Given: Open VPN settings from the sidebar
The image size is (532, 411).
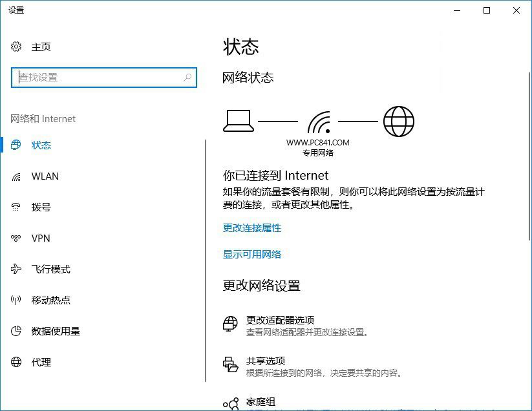Looking at the screenshot, I should (41, 238).
